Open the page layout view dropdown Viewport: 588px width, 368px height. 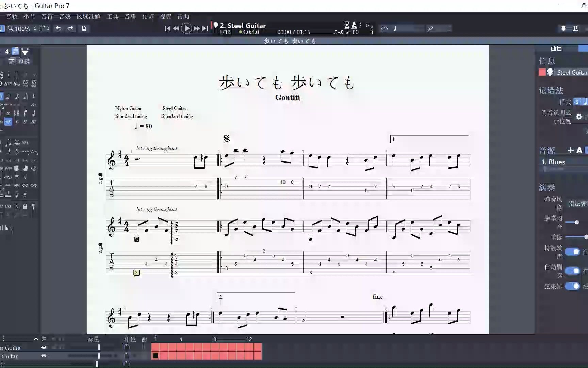(44, 28)
